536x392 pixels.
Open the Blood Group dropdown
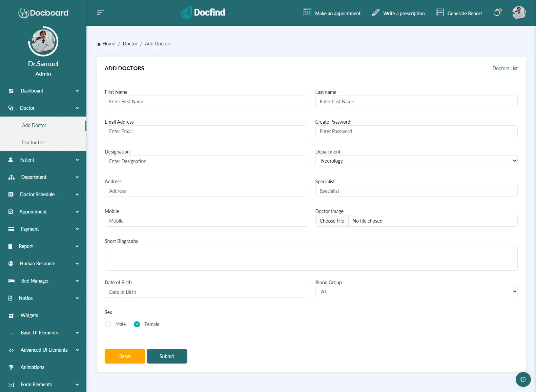tap(416, 292)
